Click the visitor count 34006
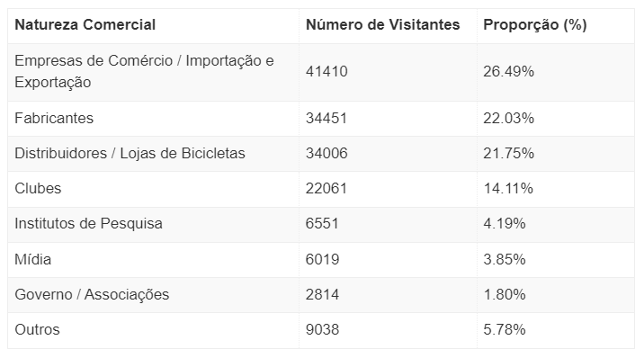644x358 pixels. coord(326,154)
